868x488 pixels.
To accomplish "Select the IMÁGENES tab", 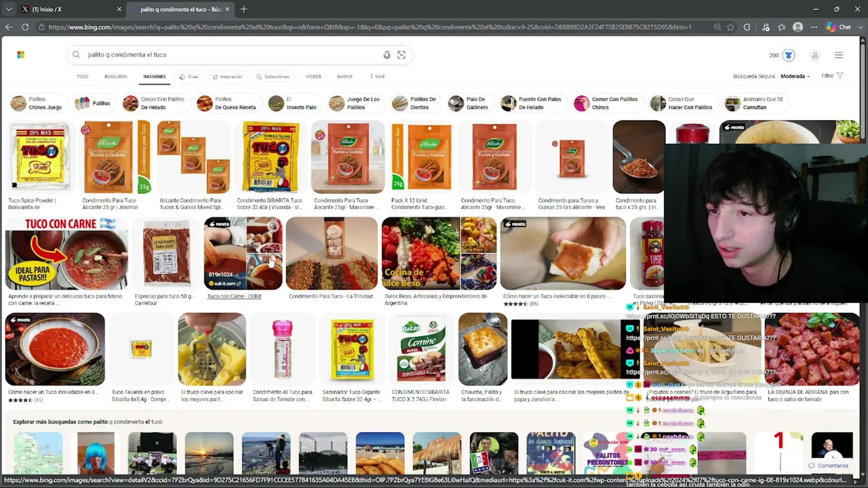I will pos(154,77).
